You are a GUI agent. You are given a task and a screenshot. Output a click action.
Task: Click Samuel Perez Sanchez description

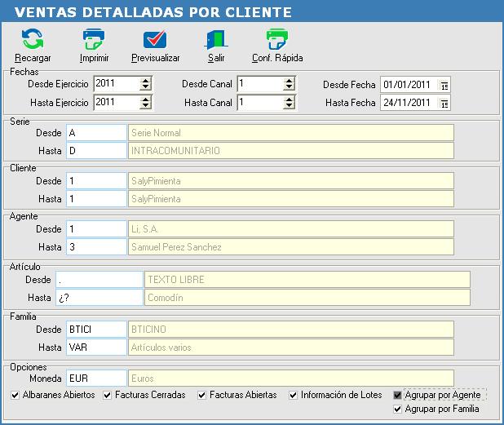point(291,247)
